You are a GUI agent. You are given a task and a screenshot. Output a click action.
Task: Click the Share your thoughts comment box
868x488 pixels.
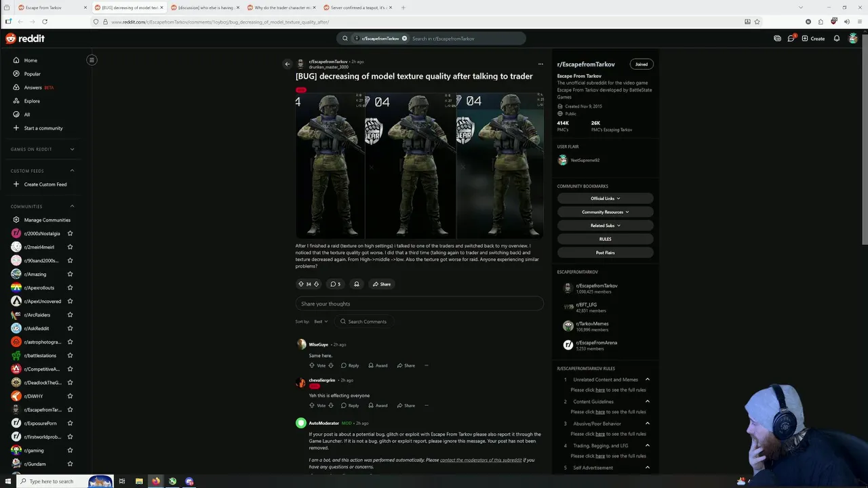(x=419, y=304)
